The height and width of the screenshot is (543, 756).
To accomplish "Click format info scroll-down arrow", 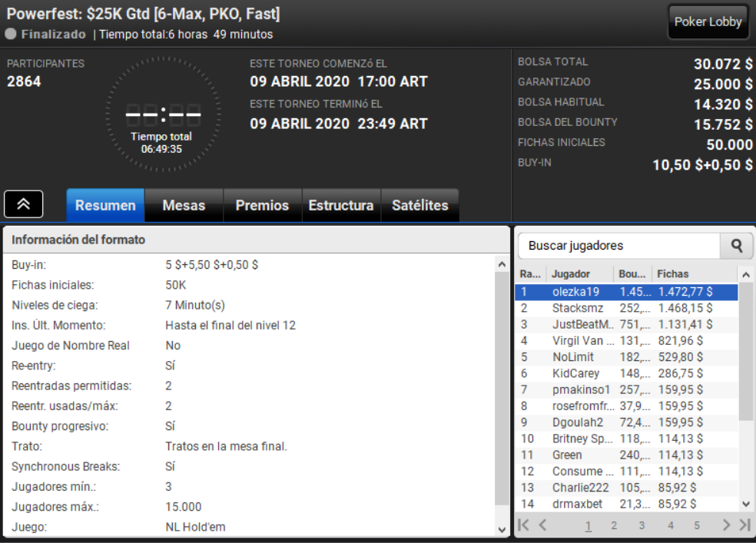I will point(502,529).
